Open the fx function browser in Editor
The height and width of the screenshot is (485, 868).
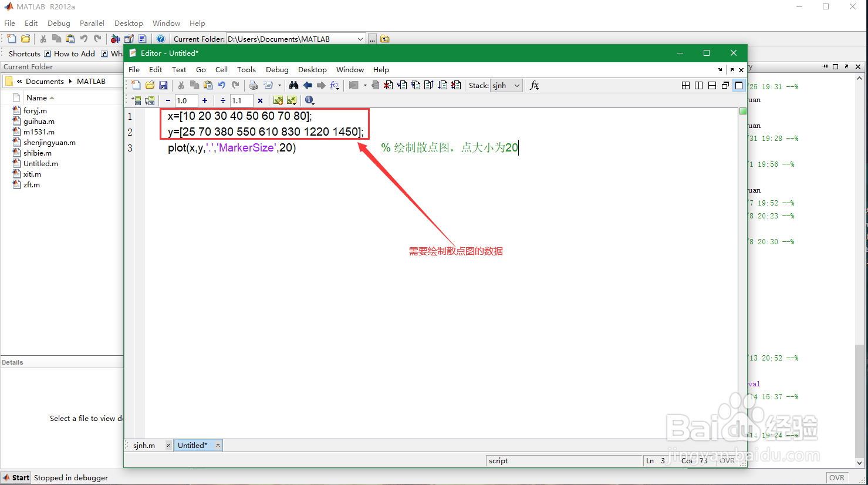click(x=534, y=85)
